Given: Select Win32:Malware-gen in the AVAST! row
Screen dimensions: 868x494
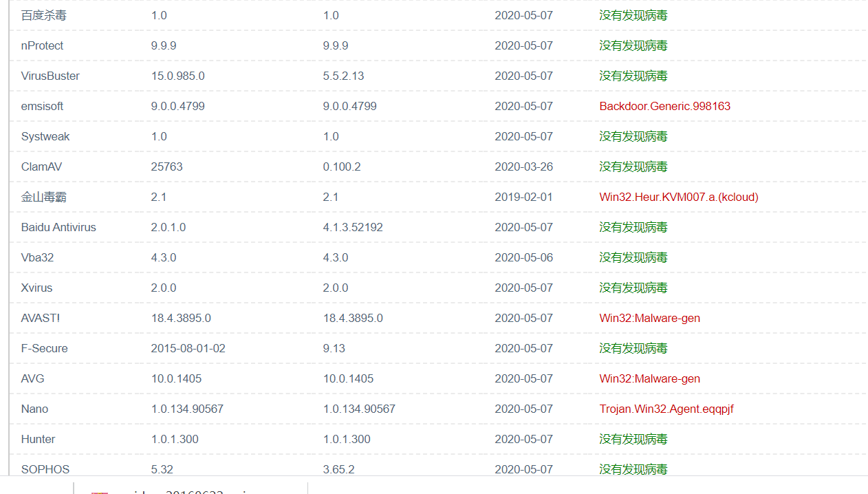Looking at the screenshot, I should (650, 318).
